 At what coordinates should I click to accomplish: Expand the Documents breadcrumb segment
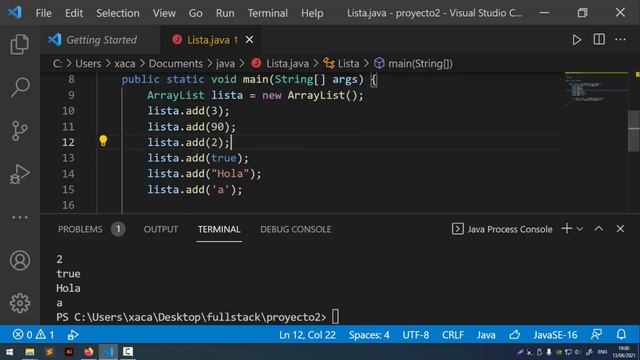click(176, 64)
